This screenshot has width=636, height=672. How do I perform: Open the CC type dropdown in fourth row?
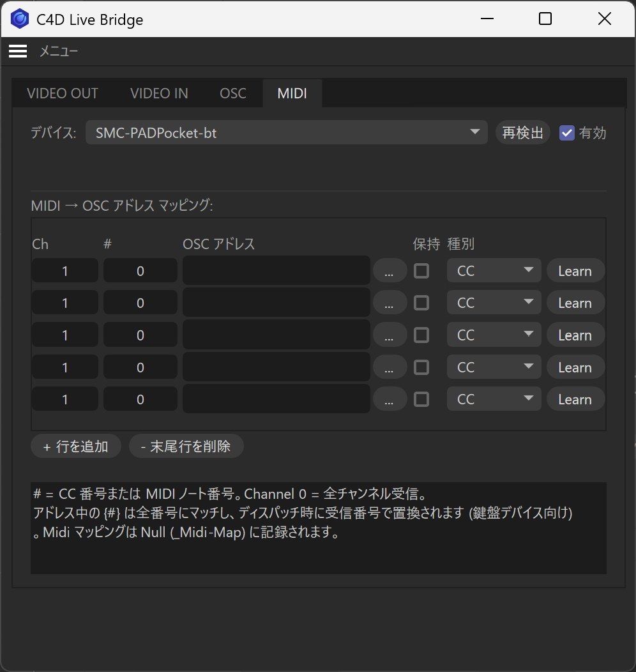(x=494, y=367)
